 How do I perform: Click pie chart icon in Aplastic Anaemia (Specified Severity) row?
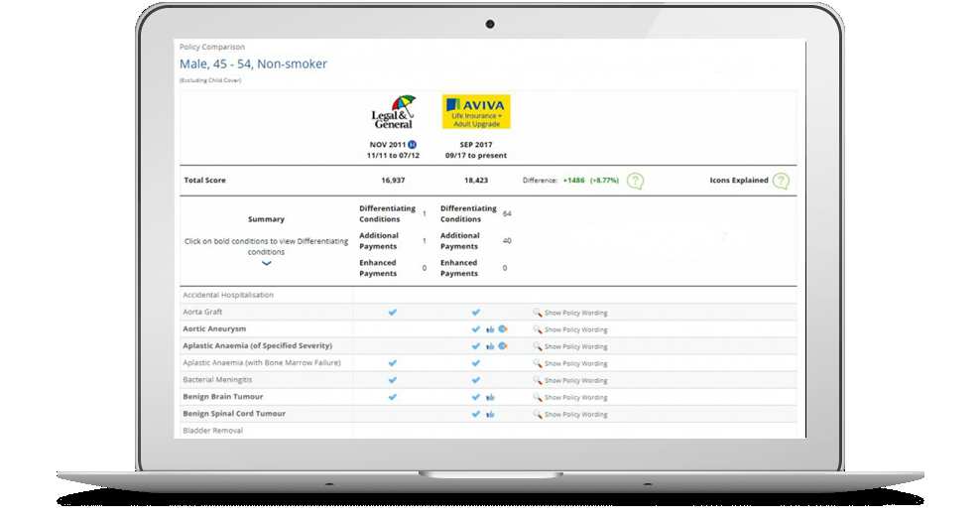click(503, 345)
